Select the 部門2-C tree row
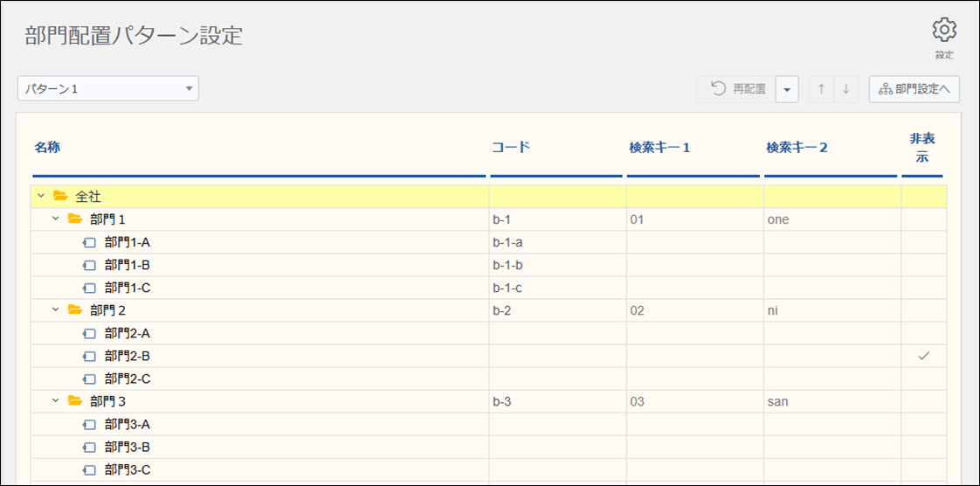 (x=128, y=378)
